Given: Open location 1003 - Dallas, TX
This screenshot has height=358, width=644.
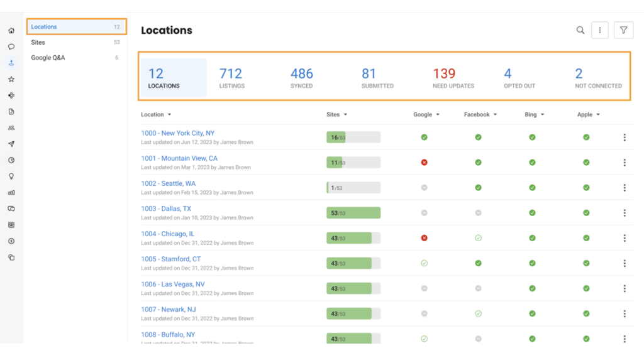Looking at the screenshot, I should point(166,209).
